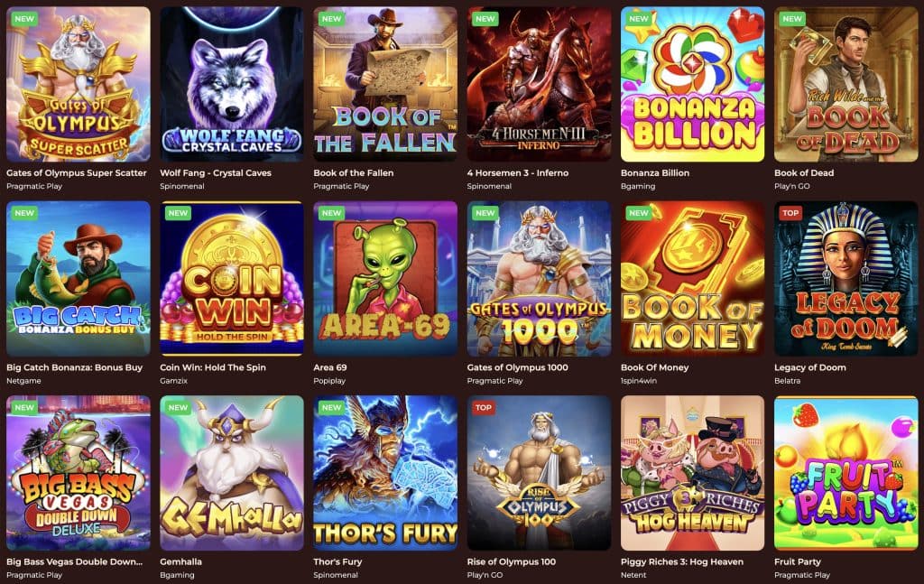Image resolution: width=924 pixels, height=584 pixels.
Task: Select the Netgame provider label
Action: click(23, 381)
